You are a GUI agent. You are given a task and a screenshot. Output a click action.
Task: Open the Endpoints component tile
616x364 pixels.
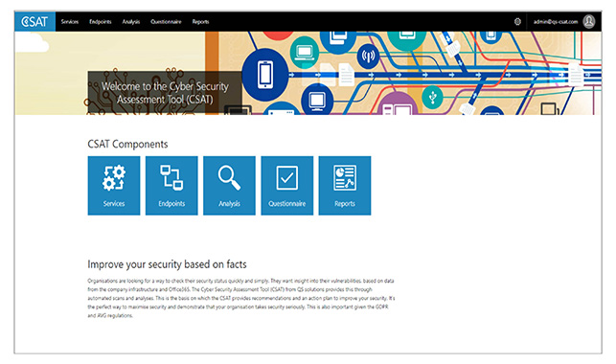171,185
